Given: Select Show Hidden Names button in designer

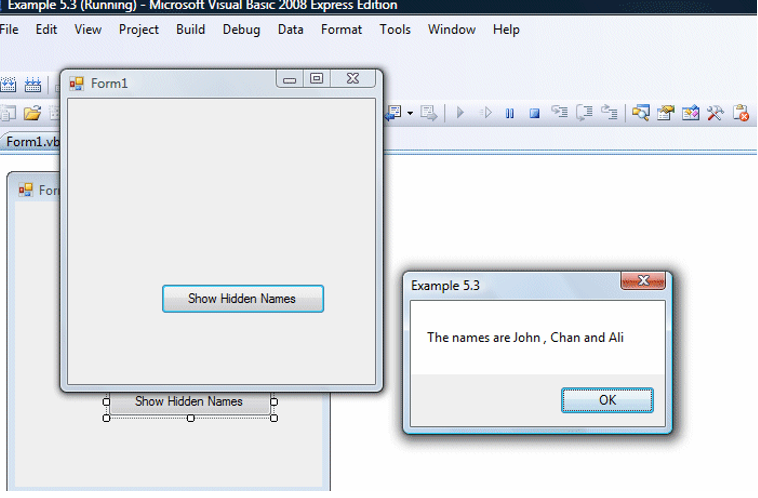Looking at the screenshot, I should [190, 402].
